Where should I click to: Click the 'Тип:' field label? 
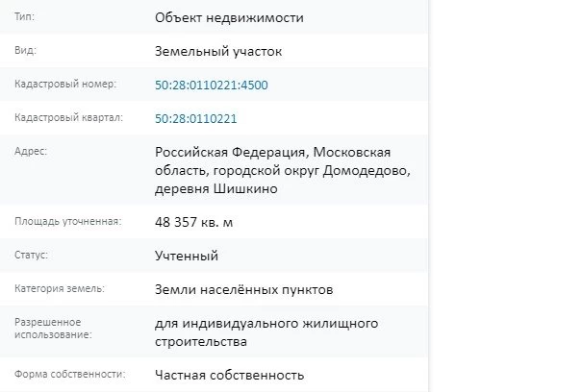(x=26, y=17)
